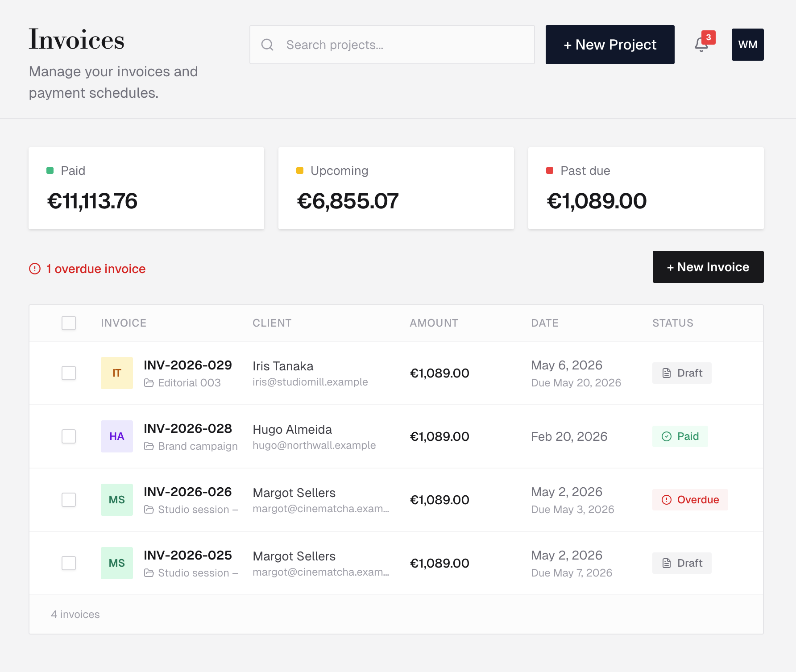796x672 pixels.
Task: Click email hugo@northwall.example
Action: (314, 445)
